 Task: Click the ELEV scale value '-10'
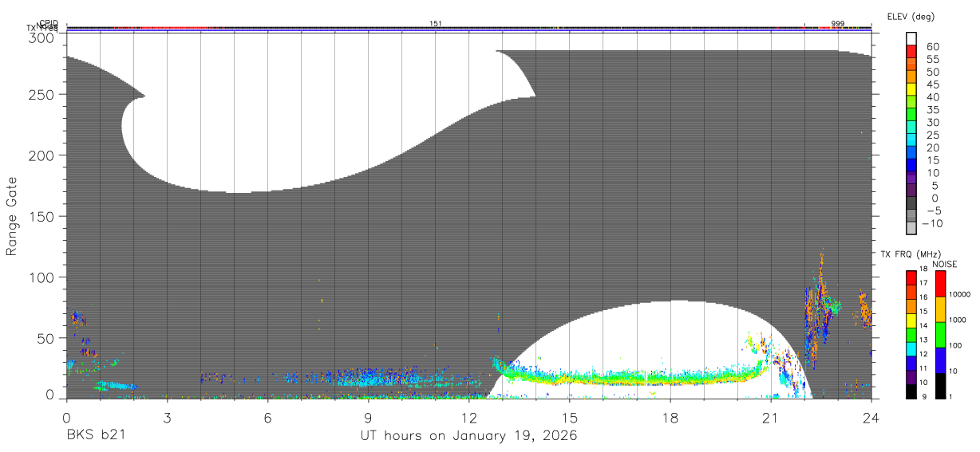pyautogui.click(x=932, y=223)
